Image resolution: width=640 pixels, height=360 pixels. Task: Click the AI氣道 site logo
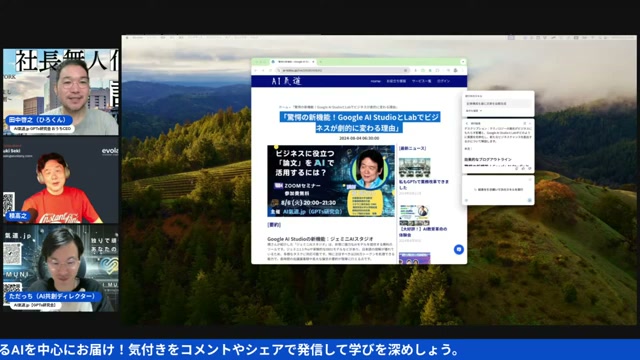coord(286,81)
